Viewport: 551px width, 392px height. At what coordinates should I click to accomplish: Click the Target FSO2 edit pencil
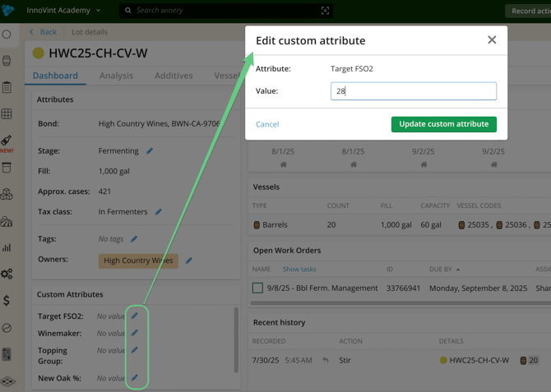pos(135,316)
